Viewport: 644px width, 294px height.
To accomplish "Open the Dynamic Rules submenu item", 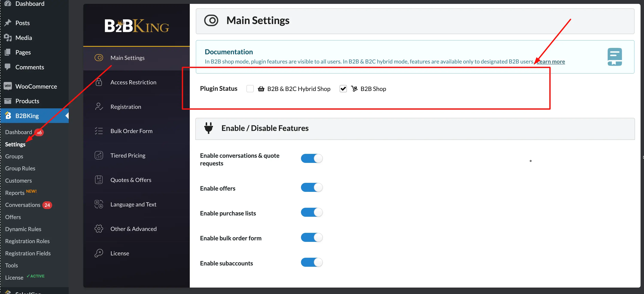I will pyautogui.click(x=23, y=229).
